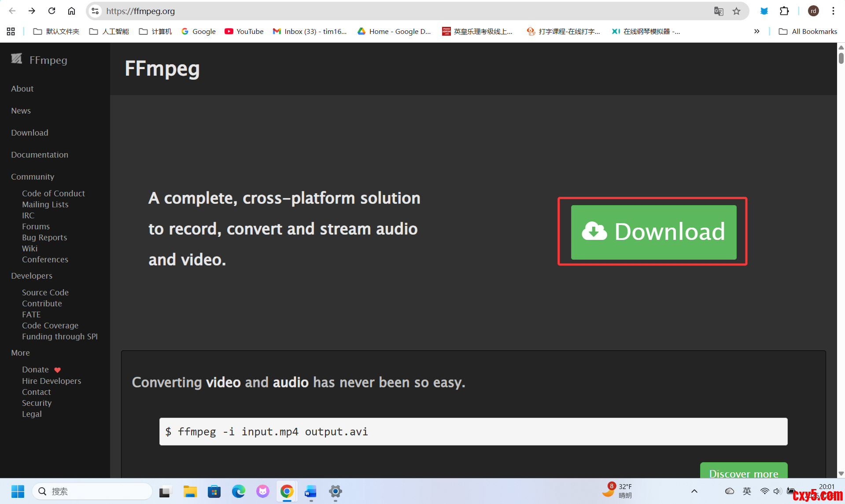Screen dimensions: 845x504
Task: Open the About page from sidebar
Action: click(22, 88)
